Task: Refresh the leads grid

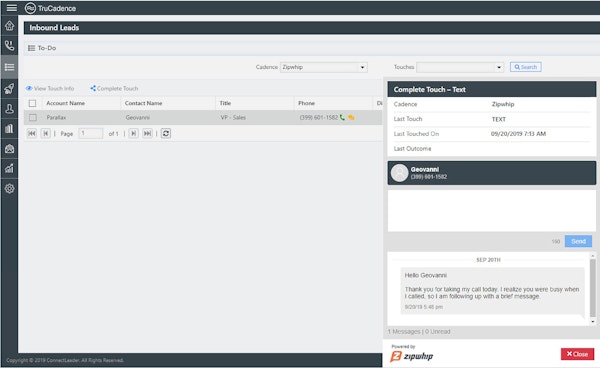Action: tap(166, 133)
